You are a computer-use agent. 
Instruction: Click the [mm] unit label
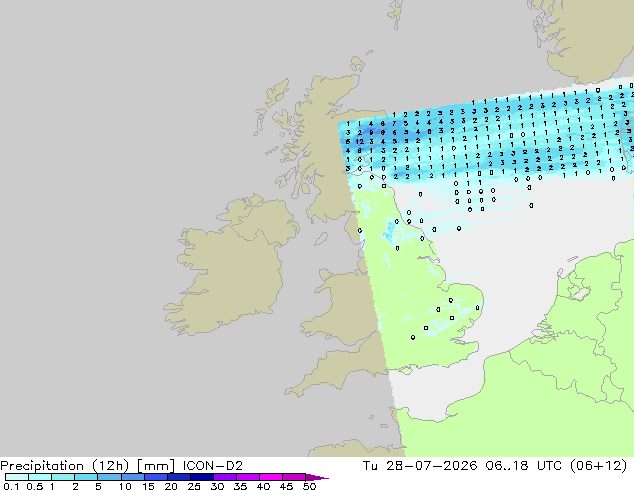pos(156,466)
